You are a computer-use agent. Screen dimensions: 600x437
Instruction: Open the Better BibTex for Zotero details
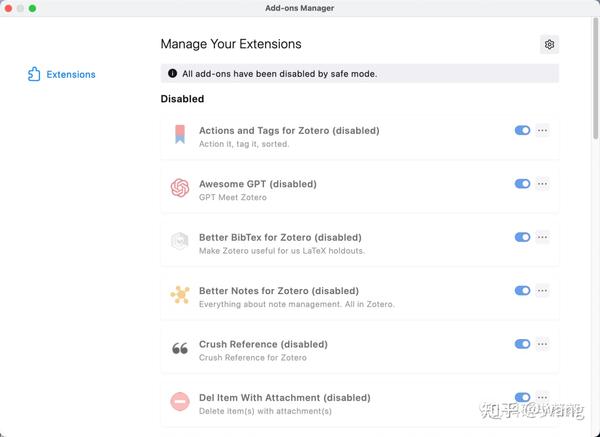(x=280, y=237)
